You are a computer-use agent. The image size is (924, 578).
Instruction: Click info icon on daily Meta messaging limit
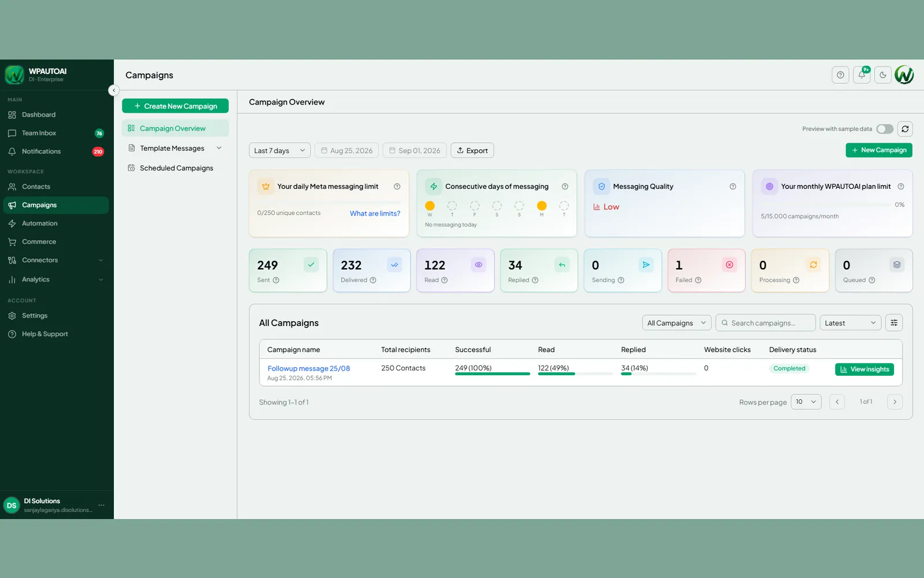(397, 187)
